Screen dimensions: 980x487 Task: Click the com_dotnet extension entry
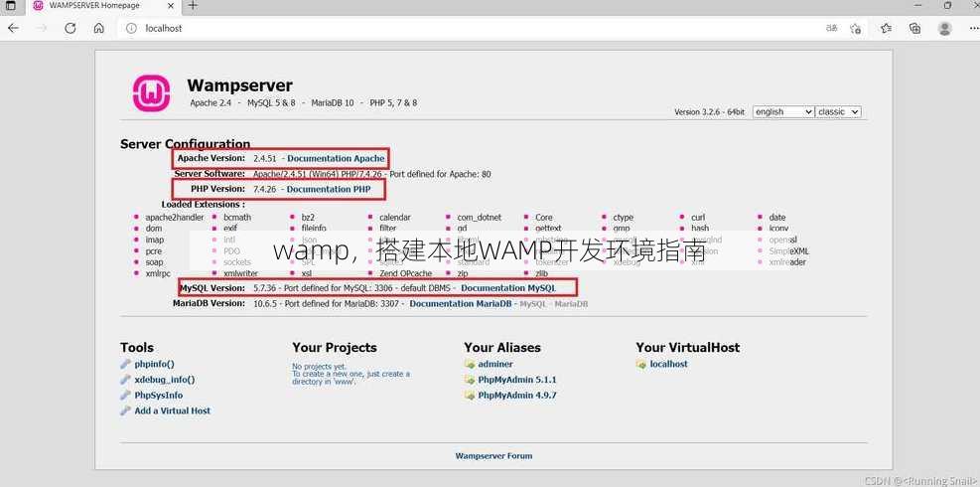click(x=480, y=218)
